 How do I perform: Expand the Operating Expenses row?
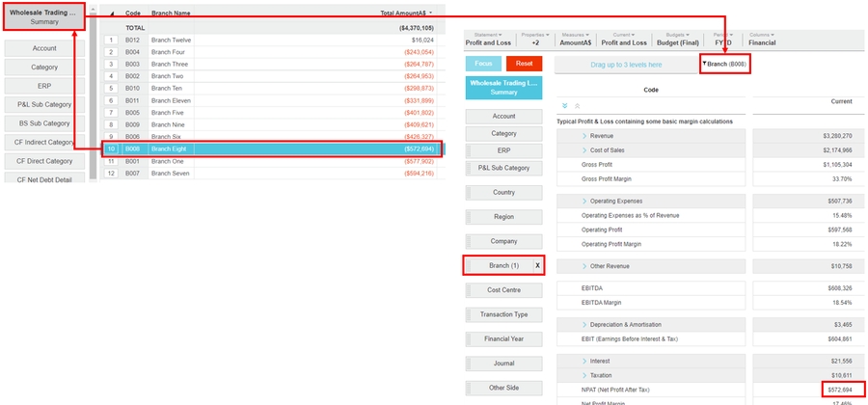tap(584, 201)
